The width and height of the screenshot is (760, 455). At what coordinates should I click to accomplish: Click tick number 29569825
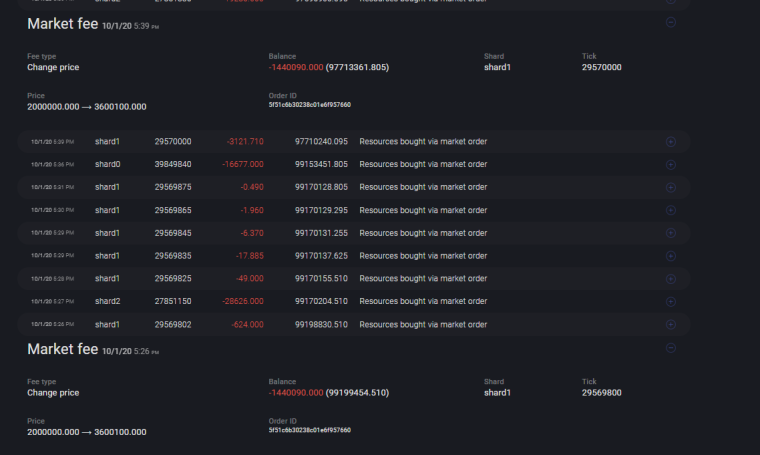click(173, 279)
